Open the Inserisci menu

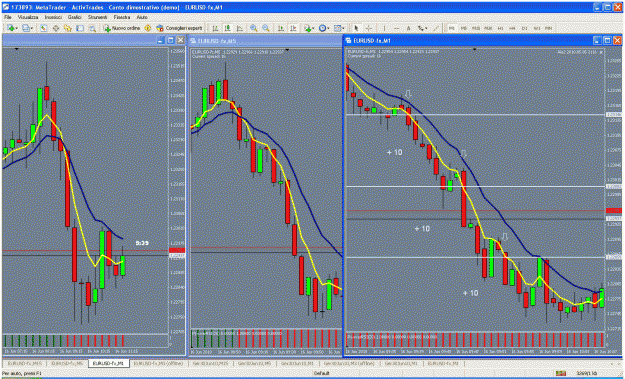coord(53,17)
